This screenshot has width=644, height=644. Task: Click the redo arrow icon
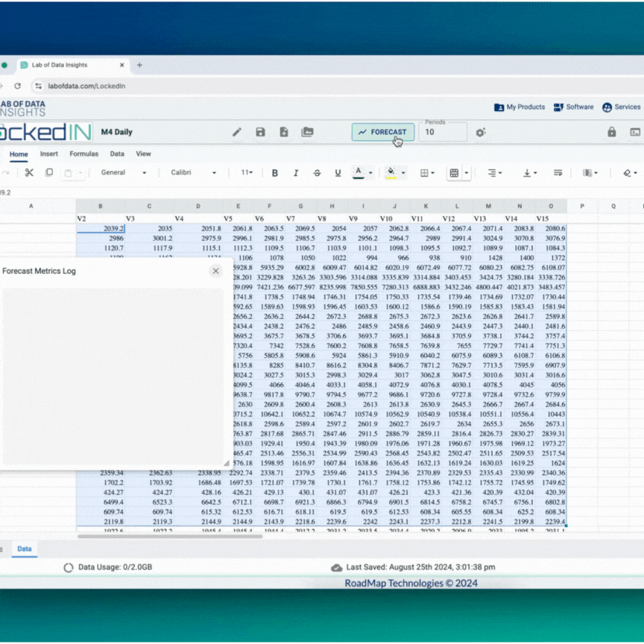pyautogui.click(x=5, y=173)
